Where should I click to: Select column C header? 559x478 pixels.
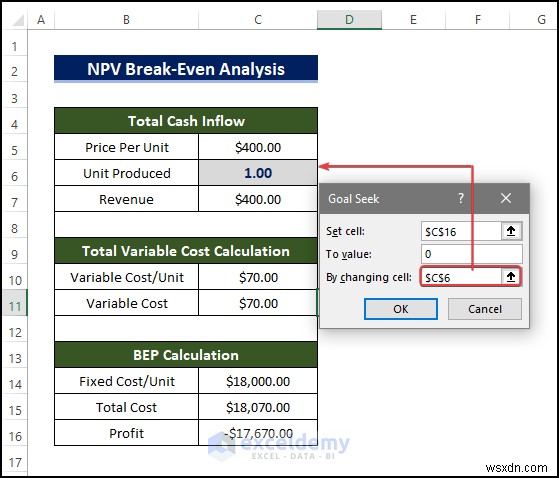(x=258, y=20)
